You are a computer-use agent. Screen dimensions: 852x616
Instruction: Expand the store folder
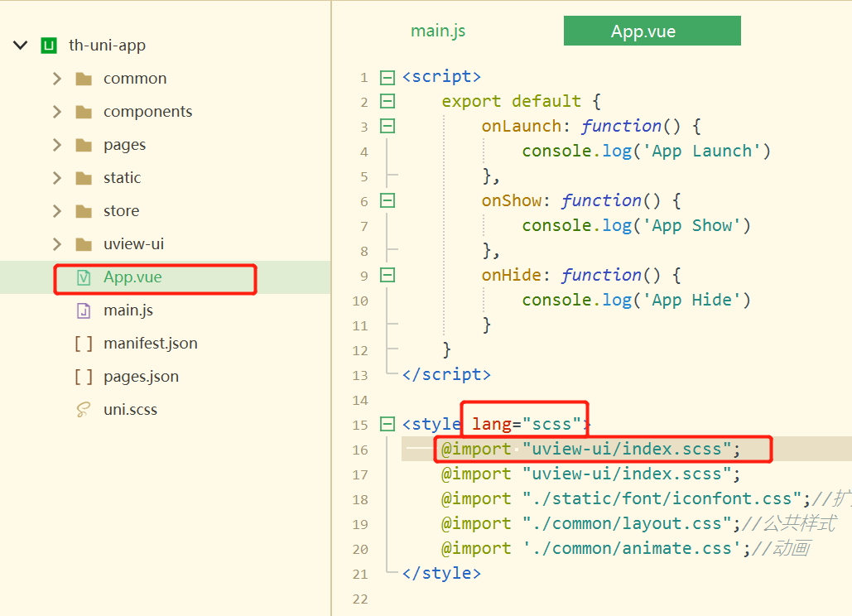pos(57,212)
